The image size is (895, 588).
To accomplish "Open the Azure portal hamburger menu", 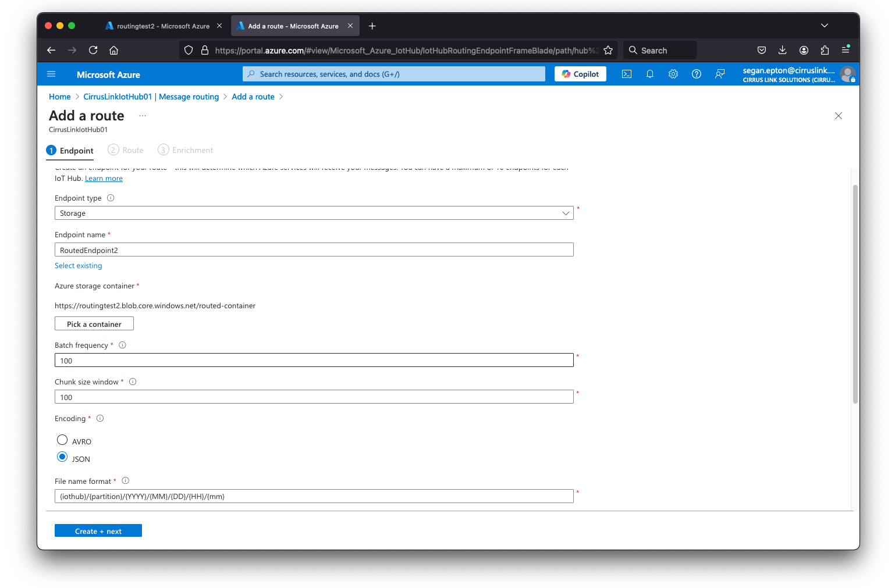I will (x=51, y=74).
